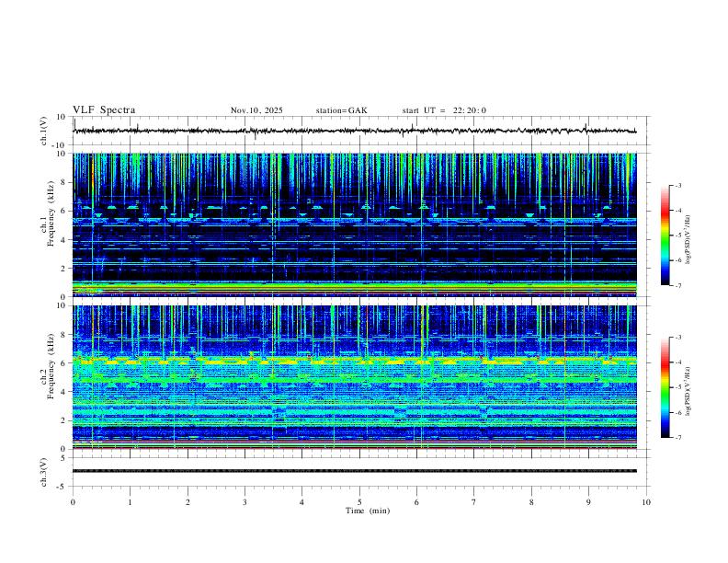This screenshot has width=728, height=563.
Task: Click the ch.2 spectrogram color scale bar
Action: (665, 387)
